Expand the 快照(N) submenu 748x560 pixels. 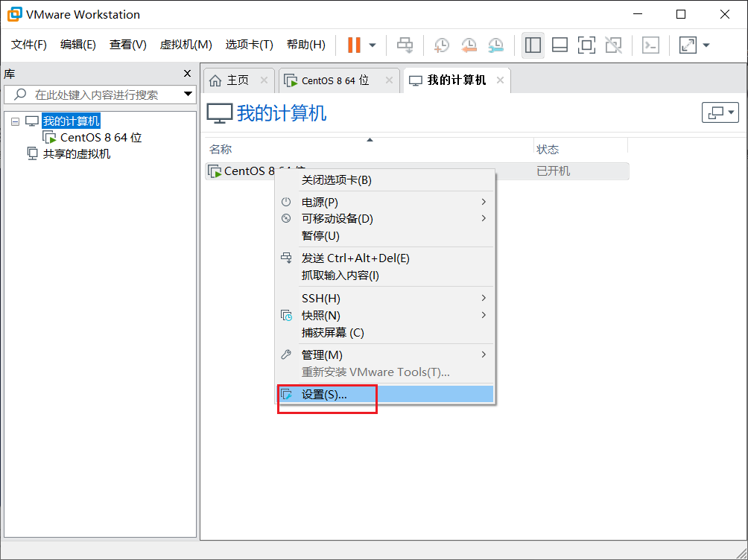tap(385, 315)
